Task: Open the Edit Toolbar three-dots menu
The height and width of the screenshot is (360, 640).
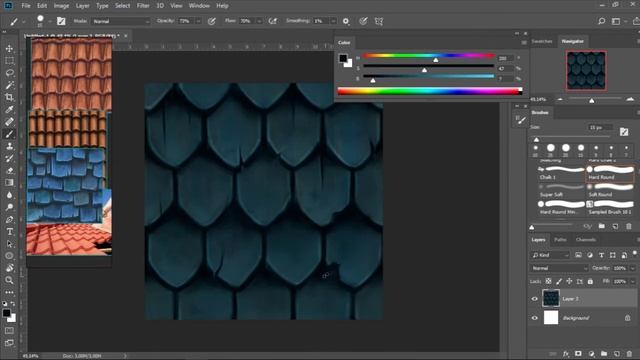Action: click(9, 292)
